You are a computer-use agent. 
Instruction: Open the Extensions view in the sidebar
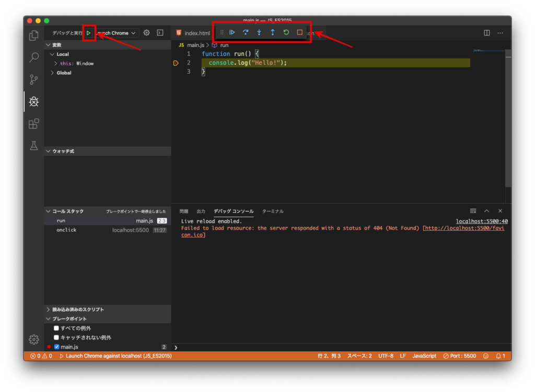[33, 124]
